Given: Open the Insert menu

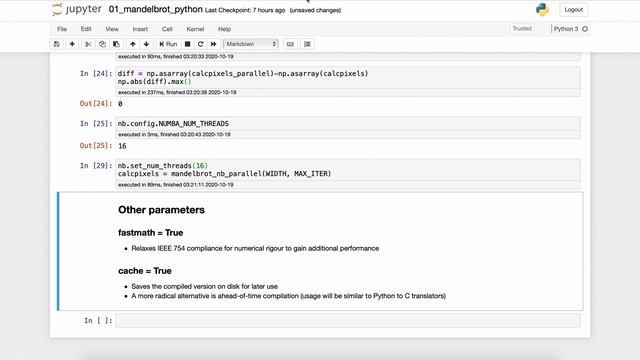Looking at the screenshot, I should (140, 29).
